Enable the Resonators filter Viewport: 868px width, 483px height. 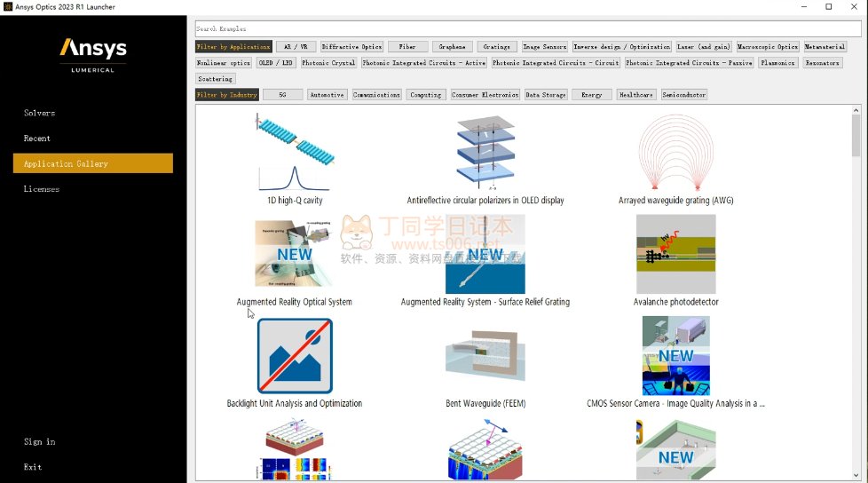(823, 62)
